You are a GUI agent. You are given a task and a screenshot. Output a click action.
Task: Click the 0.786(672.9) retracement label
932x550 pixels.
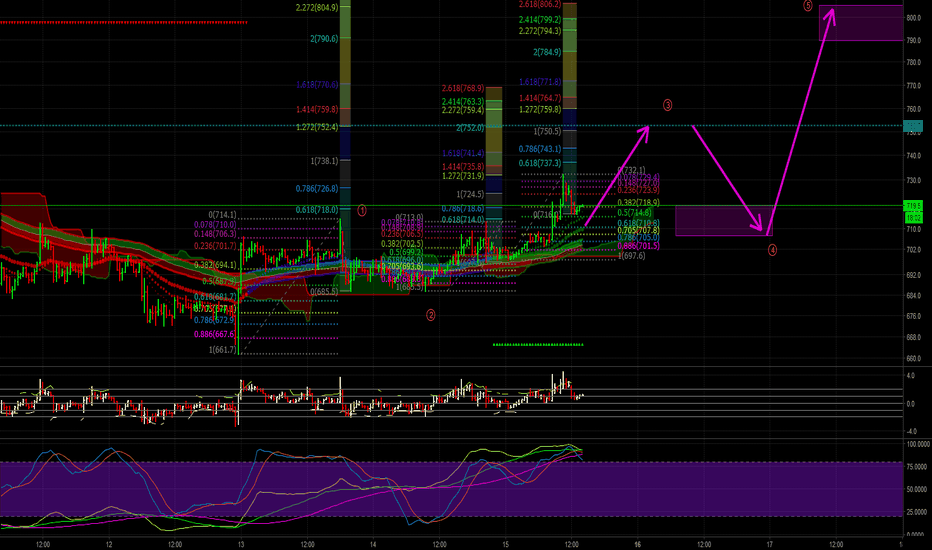(215, 320)
